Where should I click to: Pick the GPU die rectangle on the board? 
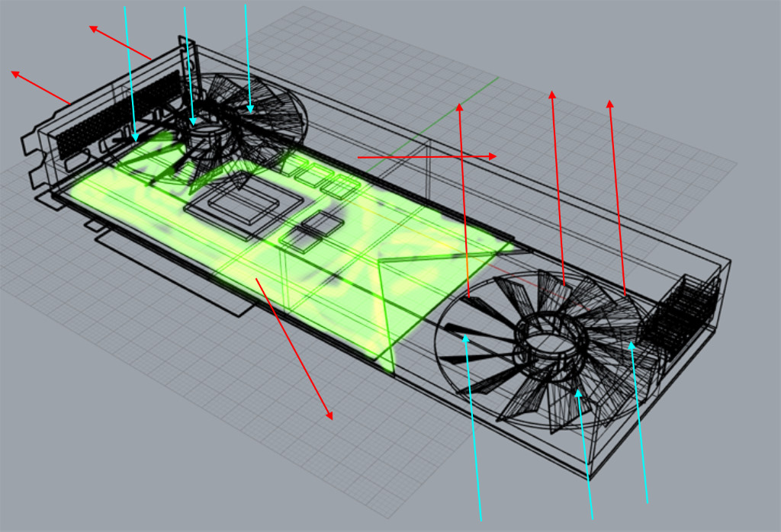click(243, 204)
